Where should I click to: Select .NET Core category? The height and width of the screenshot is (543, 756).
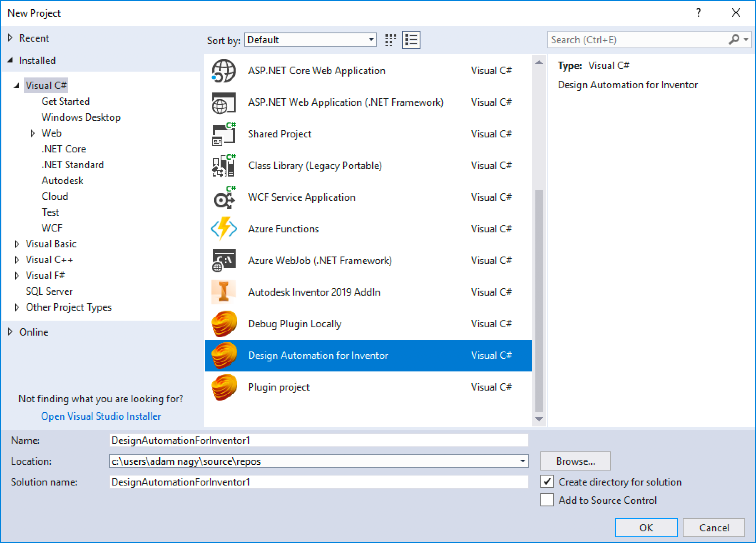[64, 149]
